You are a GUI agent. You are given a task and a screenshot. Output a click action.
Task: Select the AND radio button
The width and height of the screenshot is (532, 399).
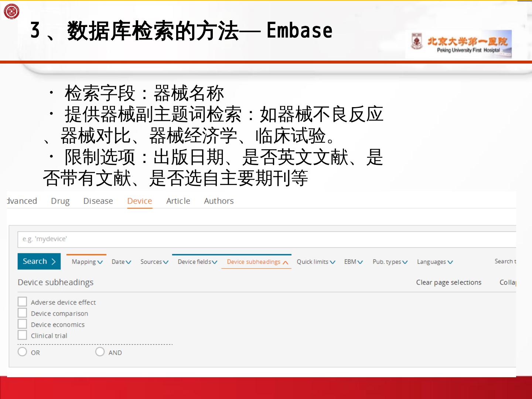pos(100,352)
